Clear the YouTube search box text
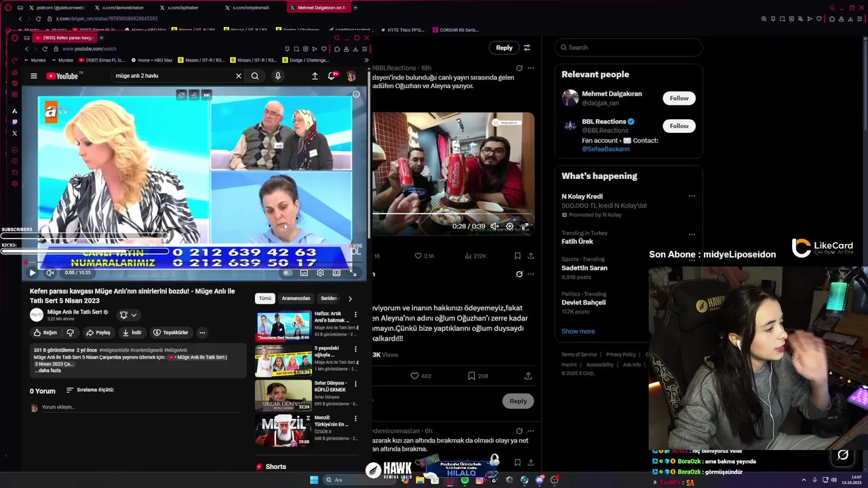 pyautogui.click(x=238, y=76)
